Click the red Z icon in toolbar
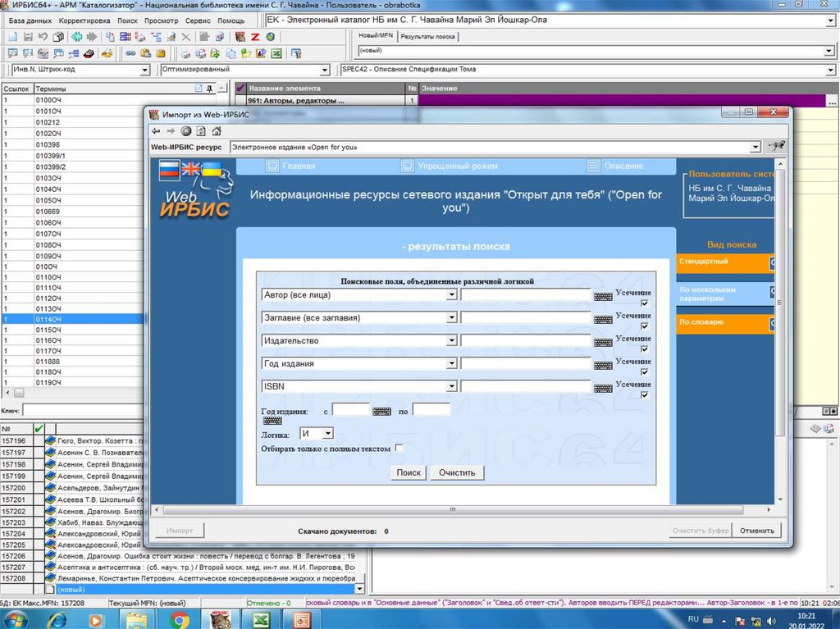 tap(255, 37)
